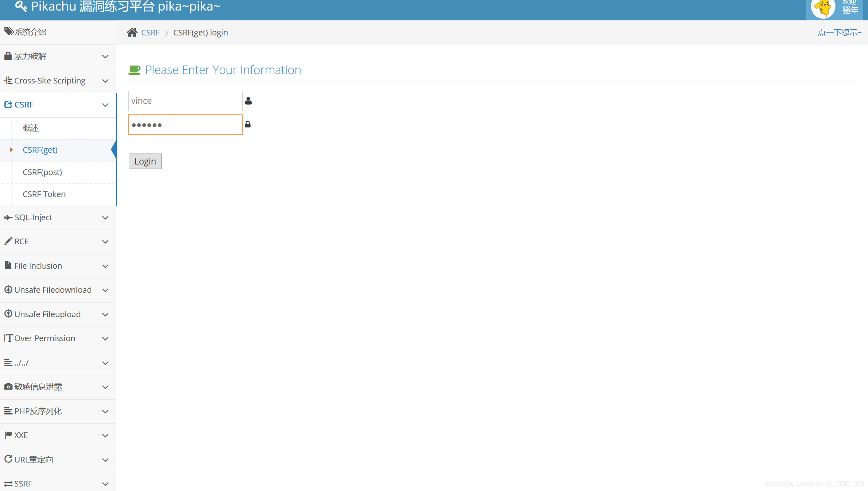Click the 点一下提示~ hint link
The image size is (868, 491).
click(x=839, y=33)
